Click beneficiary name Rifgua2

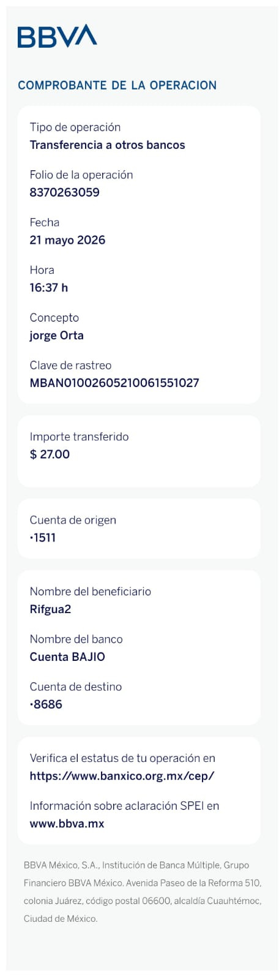(x=50, y=609)
